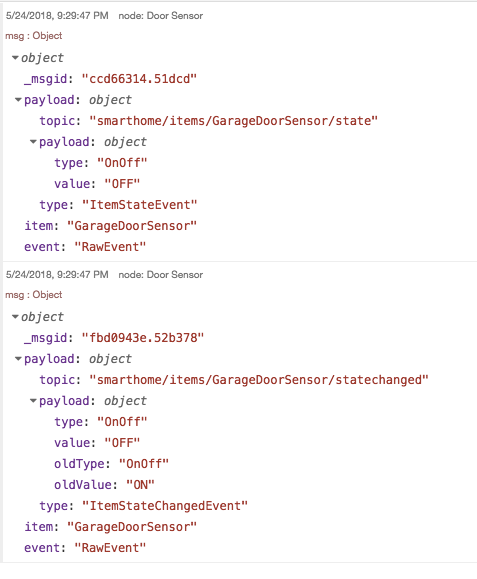Click the first 'node: Door Sensor' link
The width and height of the screenshot is (477, 579).
tap(161, 16)
